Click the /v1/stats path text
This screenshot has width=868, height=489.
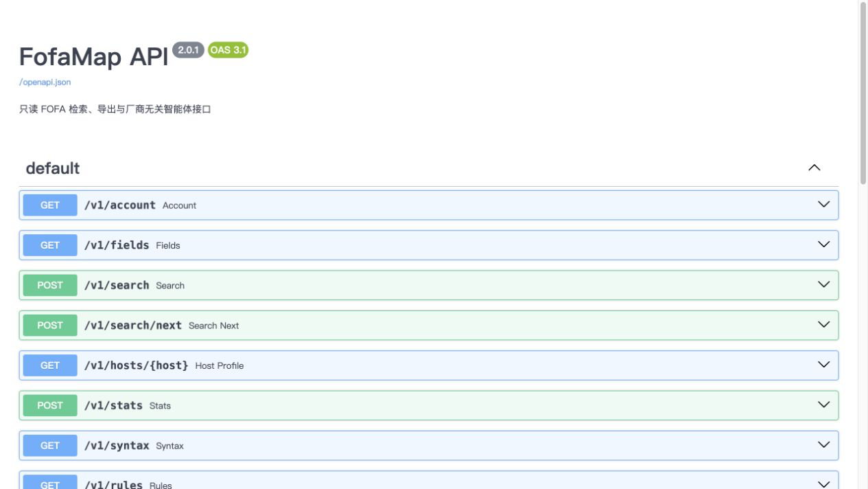coord(113,405)
